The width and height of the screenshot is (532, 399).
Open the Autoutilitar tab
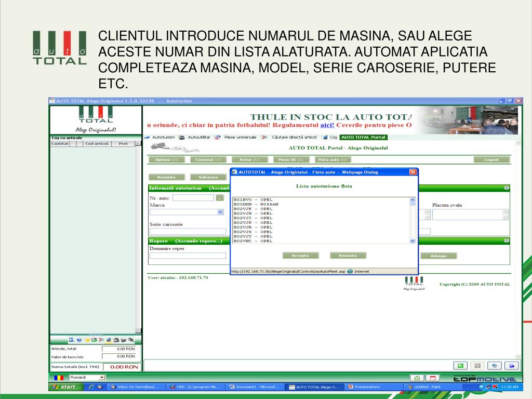[195, 137]
